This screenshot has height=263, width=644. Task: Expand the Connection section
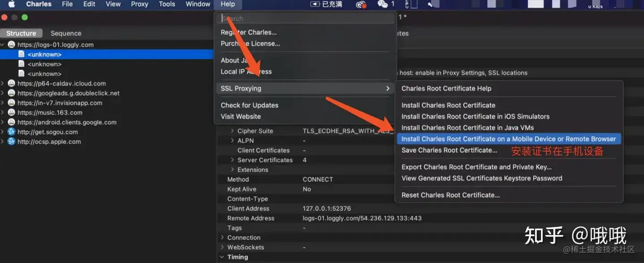pyautogui.click(x=222, y=237)
